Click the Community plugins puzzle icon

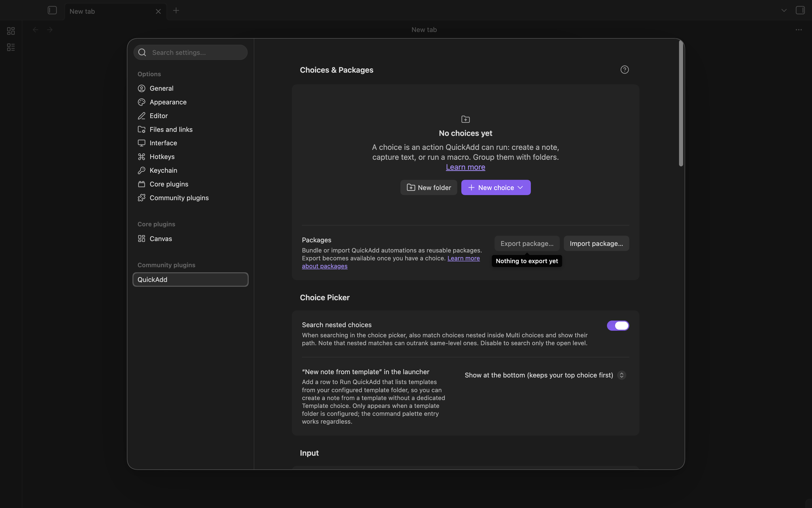point(142,198)
